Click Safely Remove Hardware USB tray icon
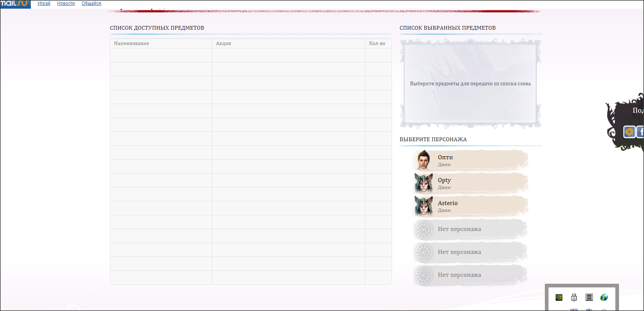644x311 pixels. coord(574,297)
